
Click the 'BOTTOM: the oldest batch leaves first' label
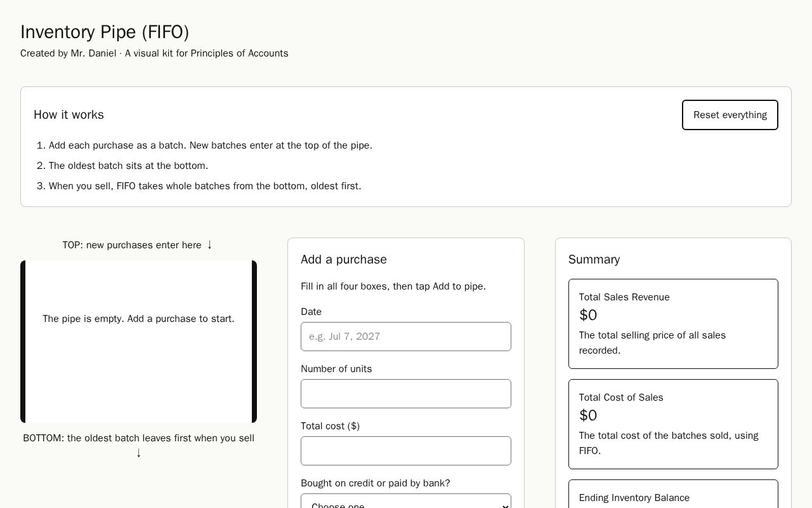(x=138, y=445)
